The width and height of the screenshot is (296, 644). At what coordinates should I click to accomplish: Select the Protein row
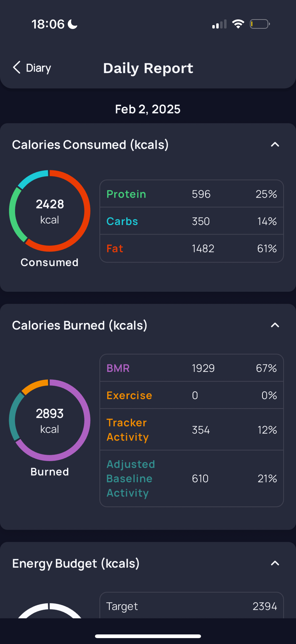[192, 194]
